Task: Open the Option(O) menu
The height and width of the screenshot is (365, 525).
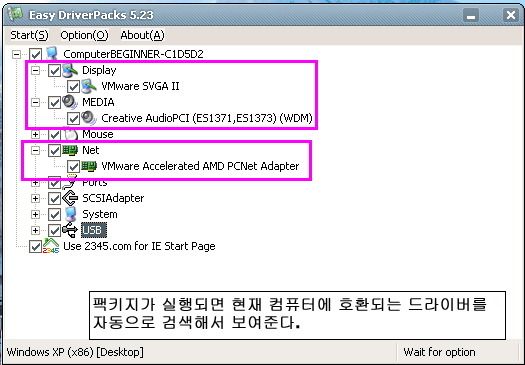Action: pos(84,35)
